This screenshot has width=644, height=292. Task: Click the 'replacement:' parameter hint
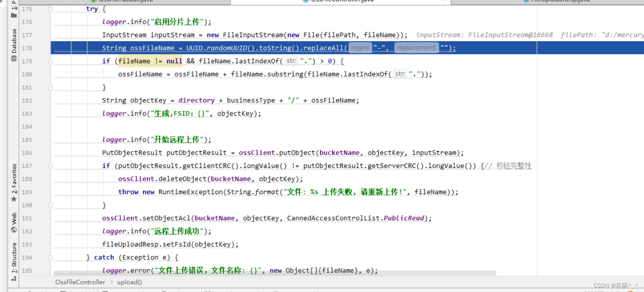pos(417,48)
